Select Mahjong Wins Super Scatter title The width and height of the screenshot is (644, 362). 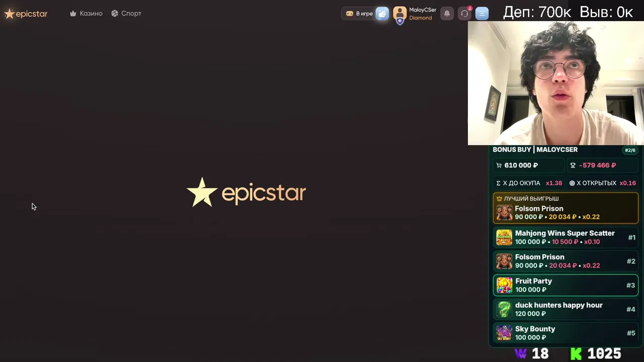(x=565, y=233)
